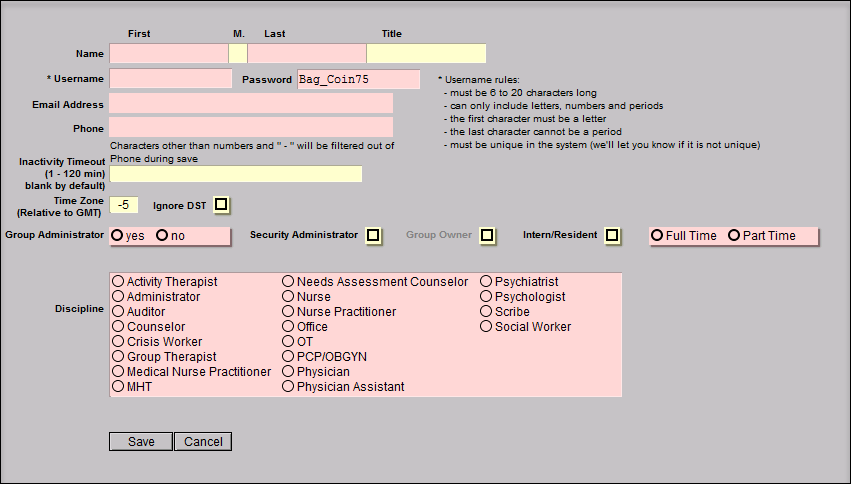Click the Save button
The width and height of the screenshot is (851, 484).
141,442
